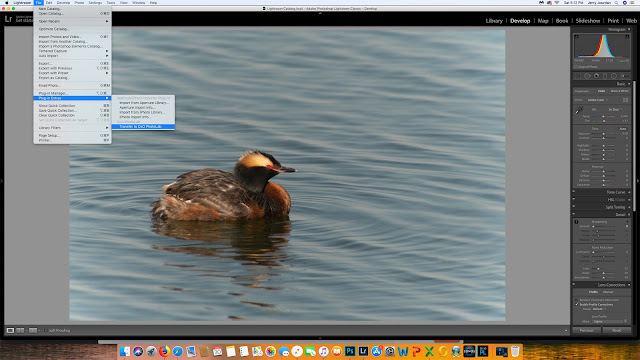Expand the Split Toning panel
The width and height of the screenshot is (640, 360).
point(602,207)
